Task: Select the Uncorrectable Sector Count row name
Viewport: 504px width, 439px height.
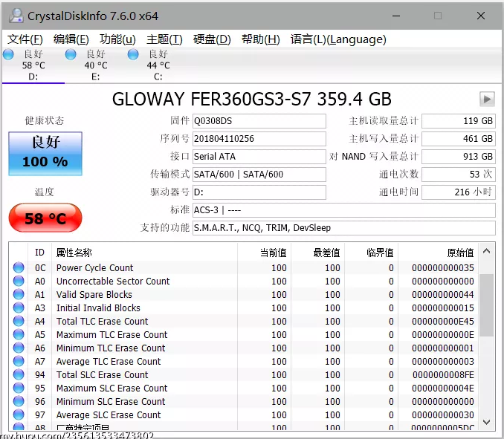Action: tap(113, 281)
